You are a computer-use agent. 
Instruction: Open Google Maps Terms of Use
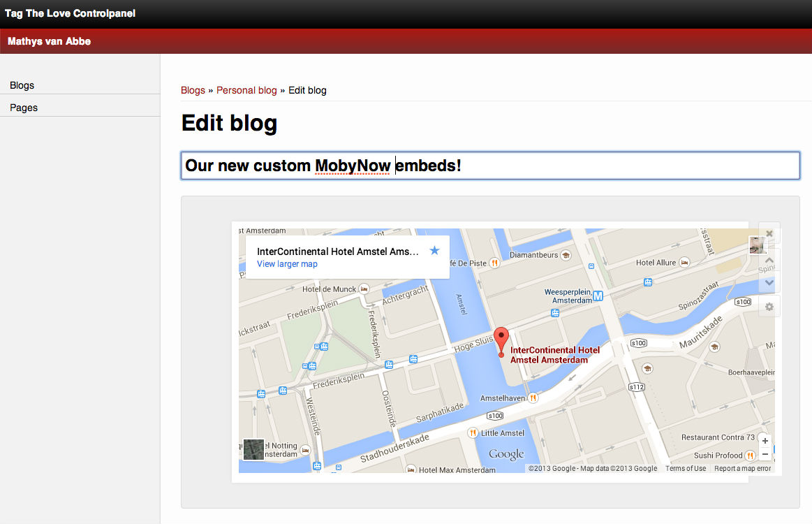point(685,468)
